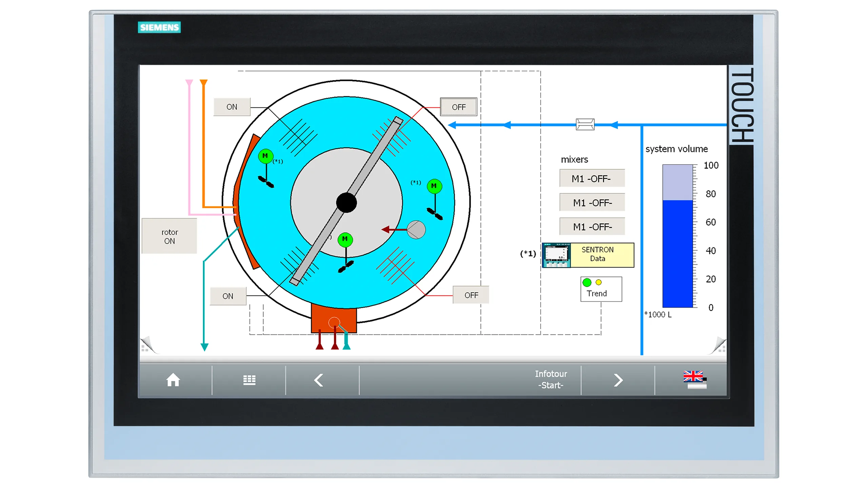This screenshot has height=488, width=868.
Task: Switch the lower valve OFF button
Action: click(x=471, y=294)
